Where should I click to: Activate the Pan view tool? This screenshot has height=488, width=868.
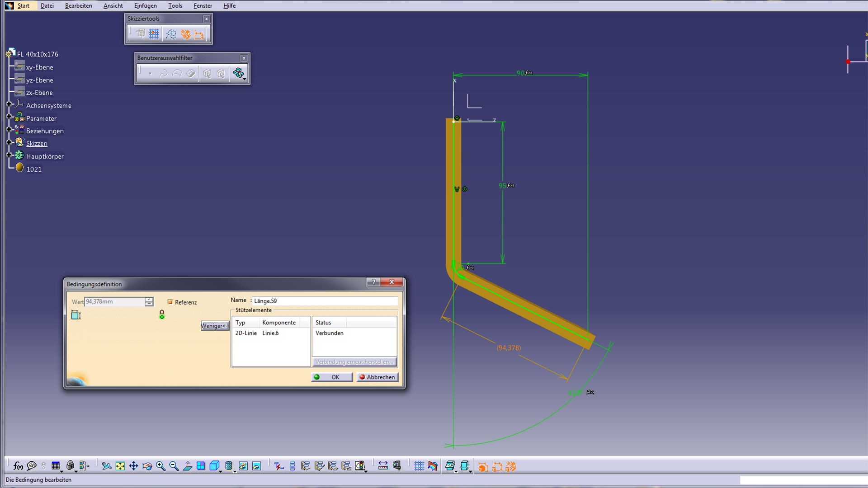(x=134, y=466)
